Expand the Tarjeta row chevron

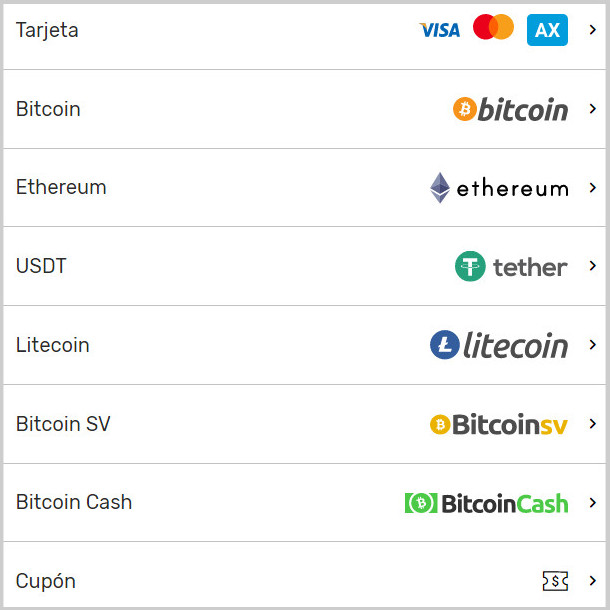tap(592, 30)
